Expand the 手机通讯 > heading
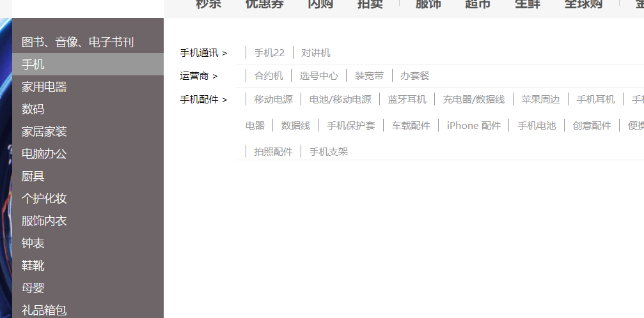Viewport: 644px width, 318px height. [x=203, y=53]
